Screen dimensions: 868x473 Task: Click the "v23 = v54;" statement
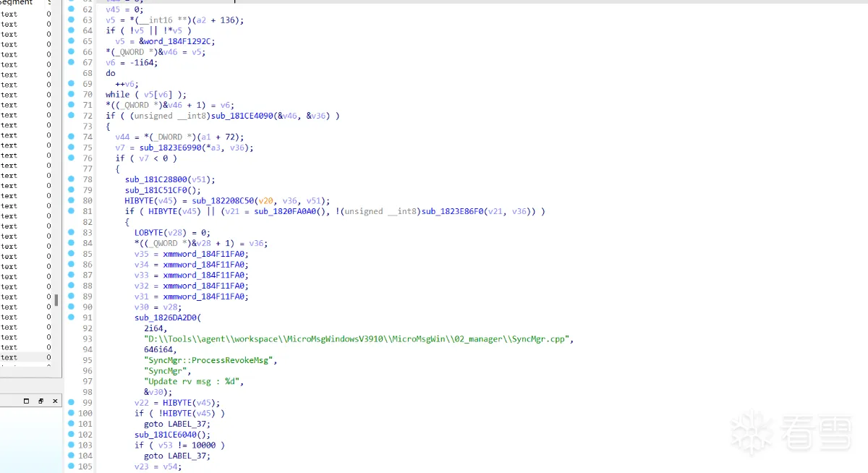click(x=158, y=466)
